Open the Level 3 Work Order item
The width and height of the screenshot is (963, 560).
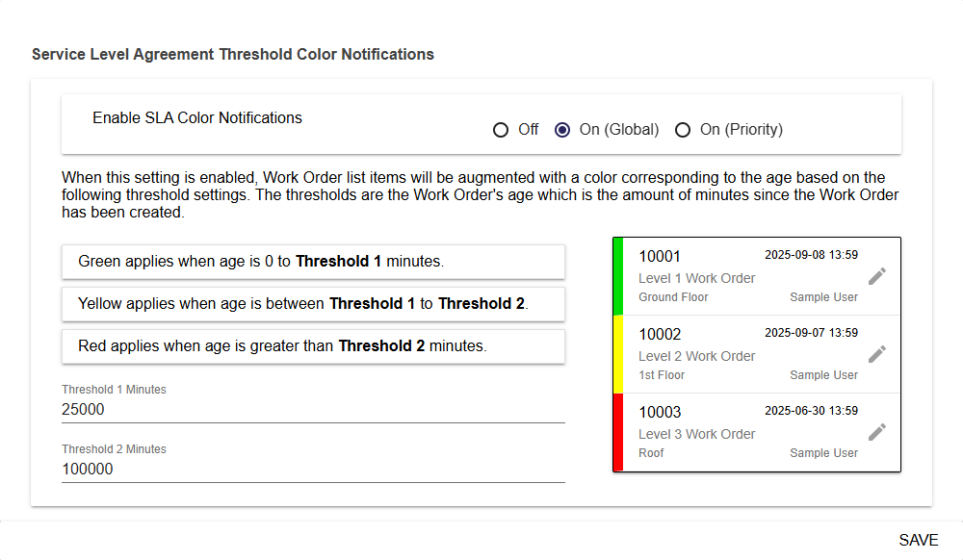[x=697, y=434]
